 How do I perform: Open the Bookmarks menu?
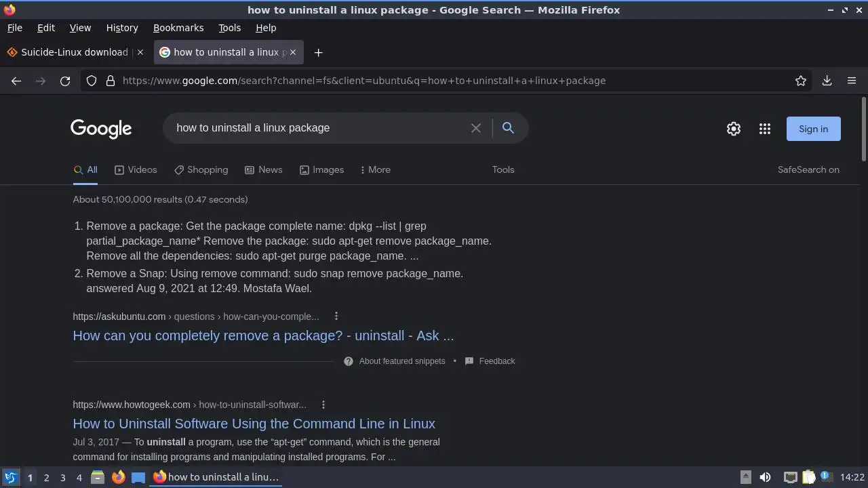point(178,28)
